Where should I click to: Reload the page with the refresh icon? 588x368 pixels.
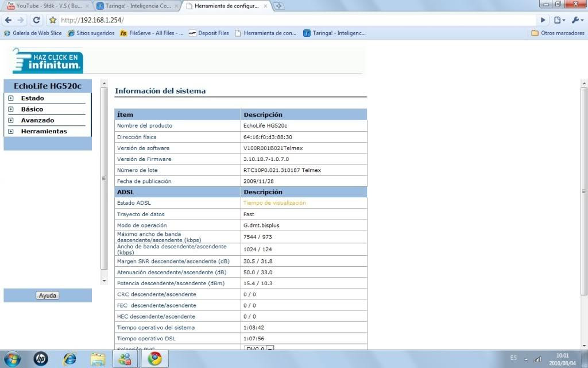(x=36, y=20)
